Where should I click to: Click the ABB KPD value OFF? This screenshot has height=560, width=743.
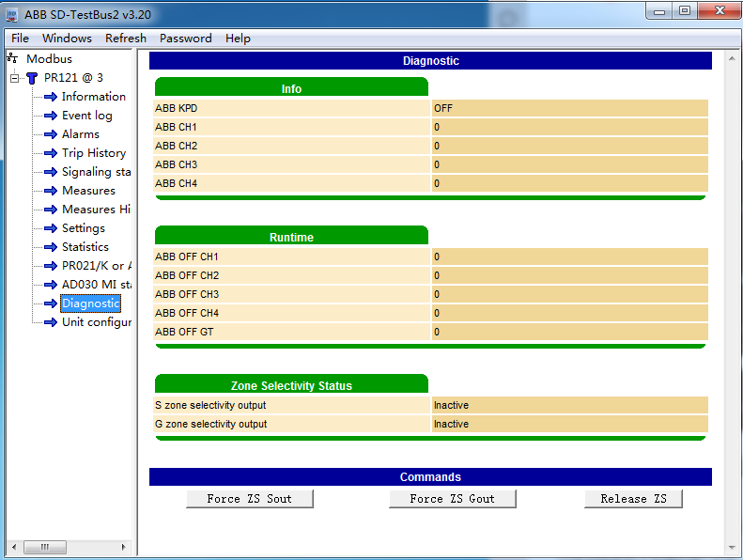click(x=443, y=108)
